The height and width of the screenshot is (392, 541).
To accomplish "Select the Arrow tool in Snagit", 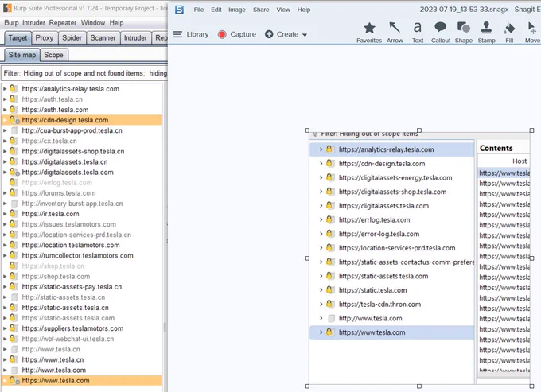I will [x=395, y=33].
